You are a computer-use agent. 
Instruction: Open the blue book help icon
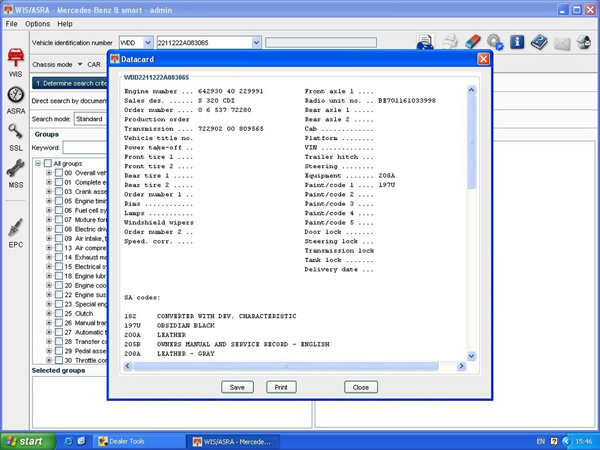(539, 42)
